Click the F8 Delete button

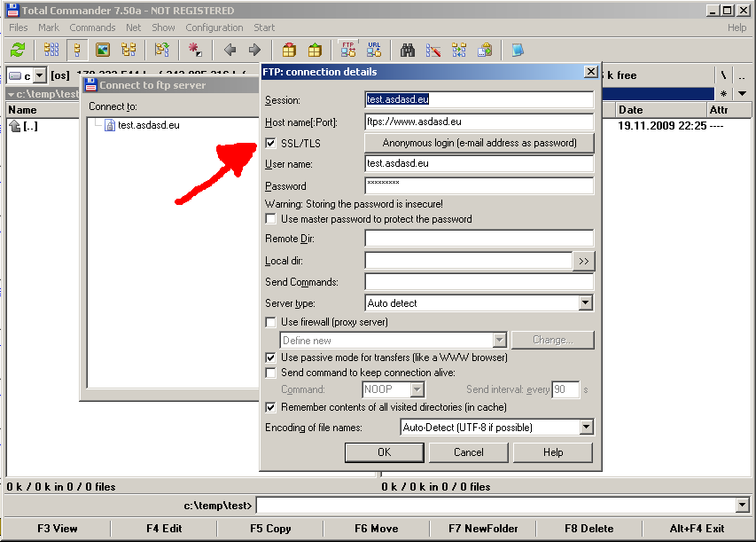[x=588, y=529]
